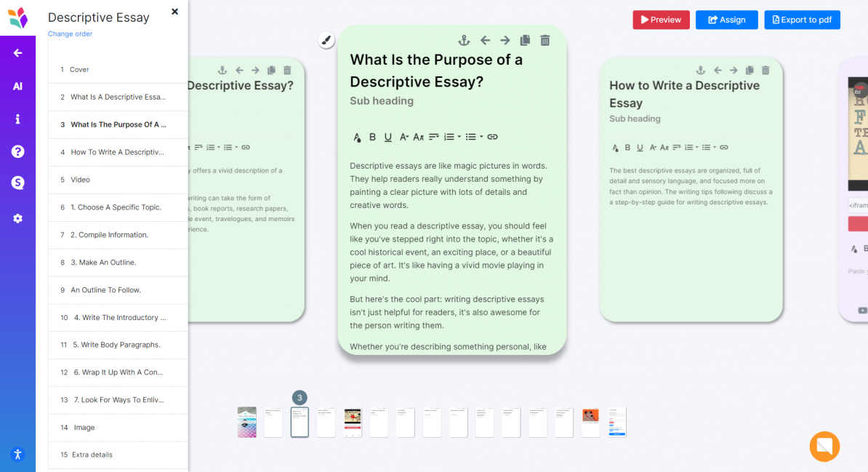Viewport: 868px width, 472px height.
Task: Click the Preview button
Action: 661,20
